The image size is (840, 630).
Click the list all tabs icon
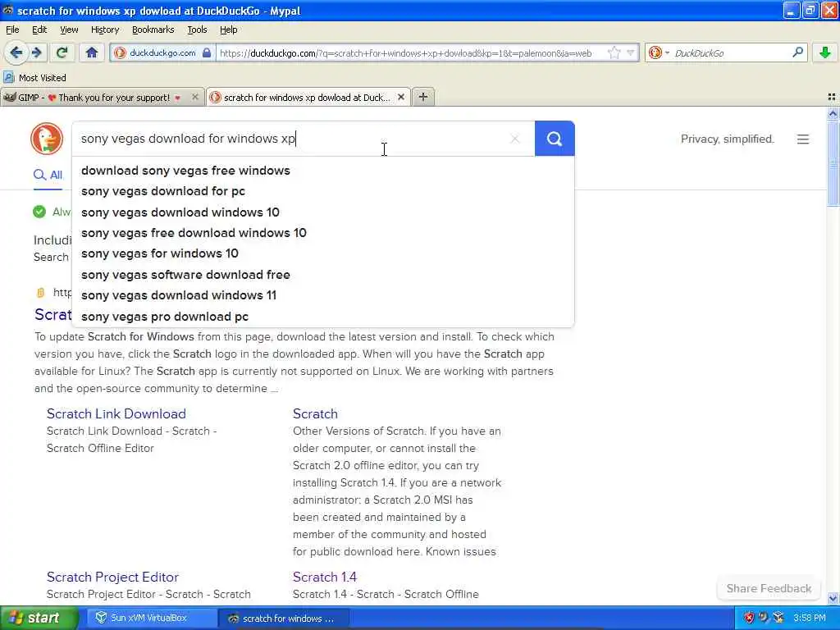pyautogui.click(x=832, y=97)
